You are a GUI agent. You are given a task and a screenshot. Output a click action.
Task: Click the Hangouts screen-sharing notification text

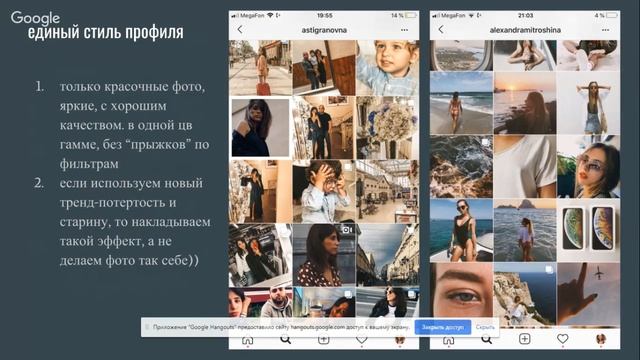click(281, 327)
